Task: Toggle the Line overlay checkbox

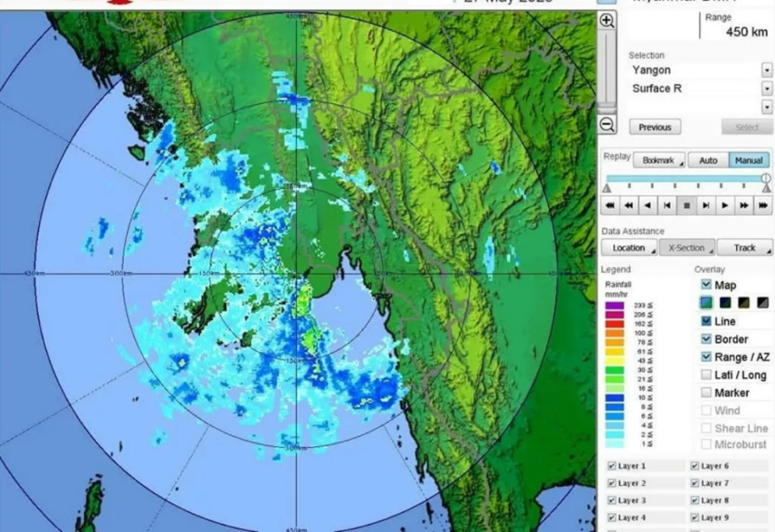Action: click(706, 321)
